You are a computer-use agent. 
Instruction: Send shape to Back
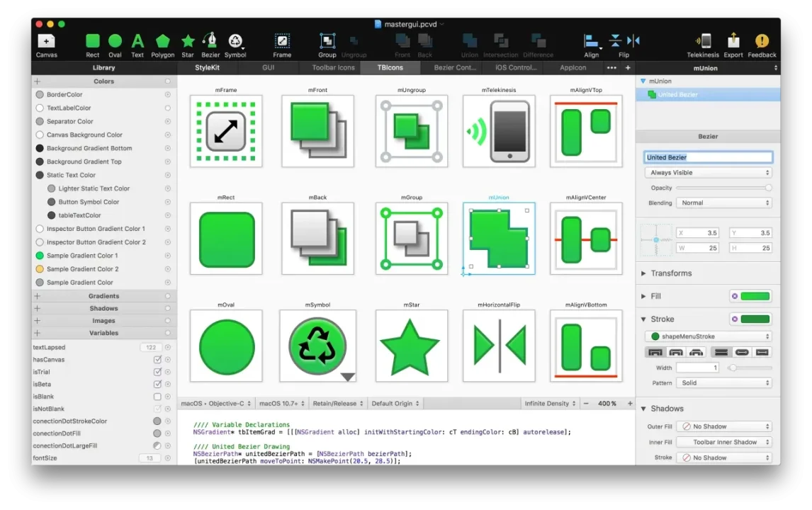click(x=424, y=45)
